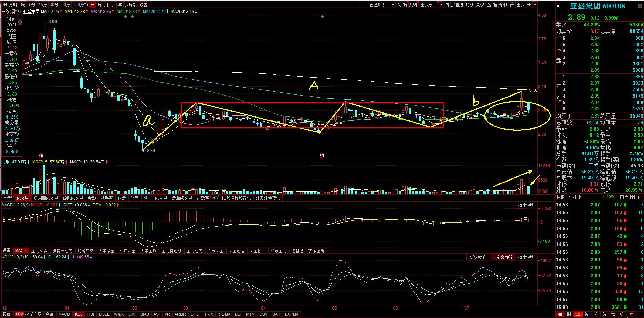Click the X100 volume scale label
This screenshot has height=318, width=644.
pos(543,192)
